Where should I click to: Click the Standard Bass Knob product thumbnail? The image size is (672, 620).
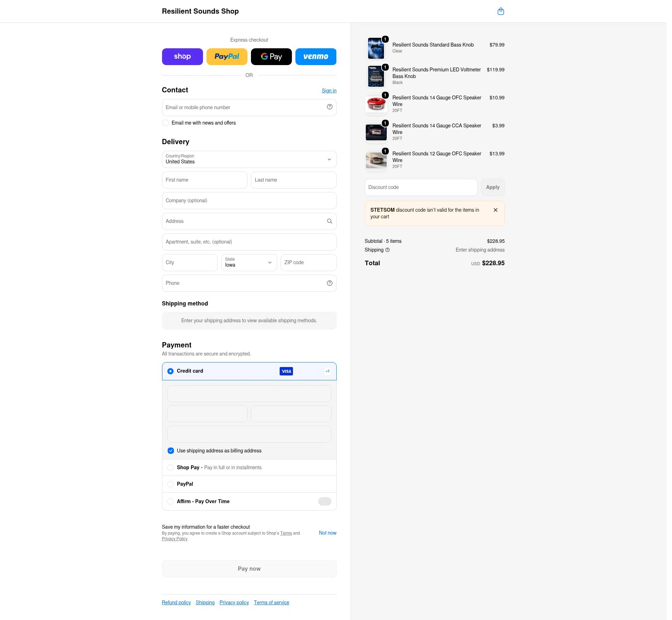tap(376, 48)
